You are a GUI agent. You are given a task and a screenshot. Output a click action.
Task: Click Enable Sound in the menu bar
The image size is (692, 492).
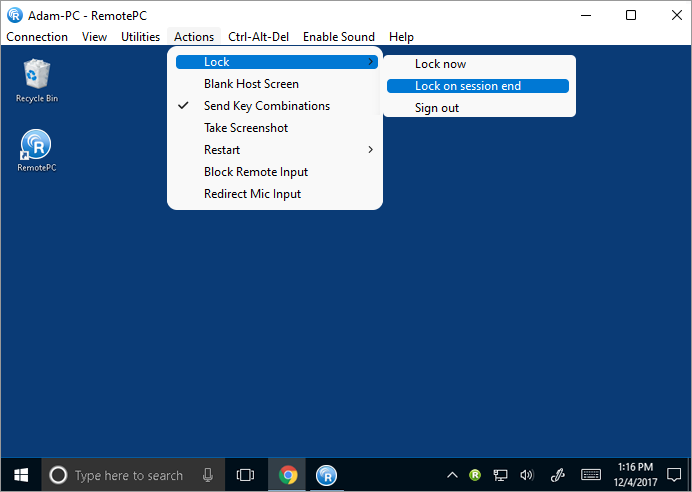[339, 37]
